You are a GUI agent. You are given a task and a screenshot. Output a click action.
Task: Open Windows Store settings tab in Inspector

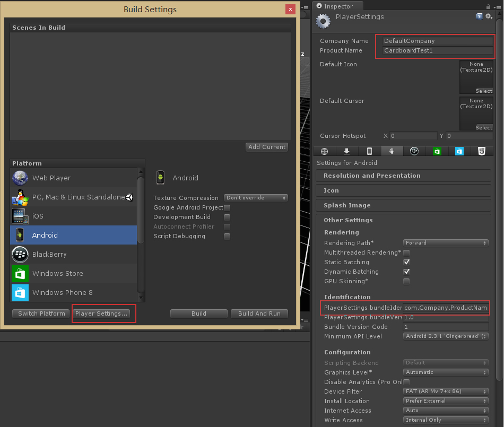coord(437,151)
